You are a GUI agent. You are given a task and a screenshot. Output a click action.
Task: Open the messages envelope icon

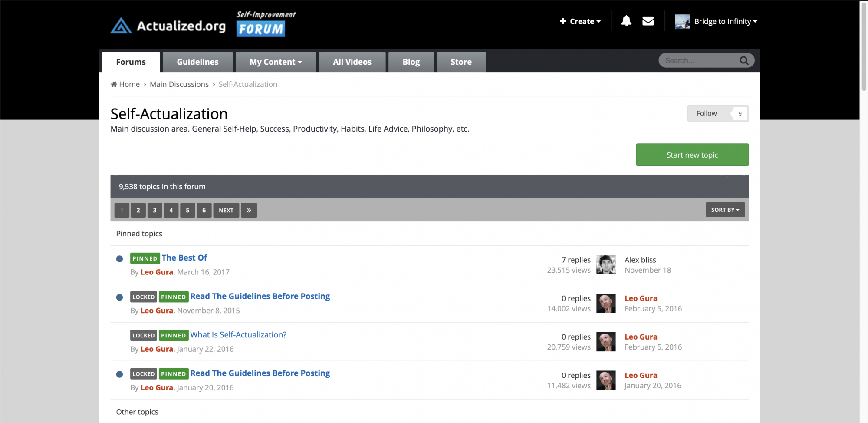tap(648, 21)
